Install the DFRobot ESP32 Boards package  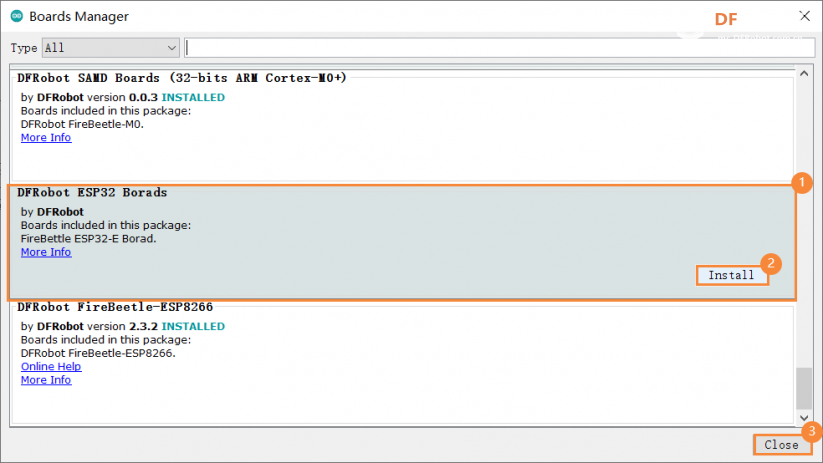click(x=732, y=275)
